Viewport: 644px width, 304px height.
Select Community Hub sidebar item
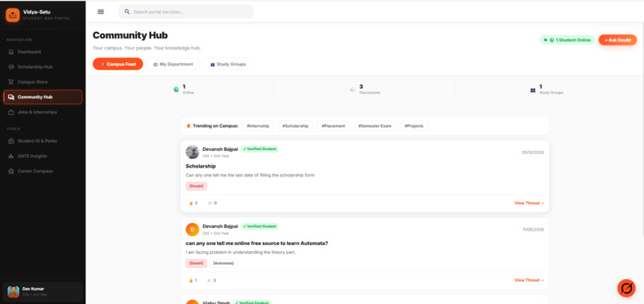point(42,97)
